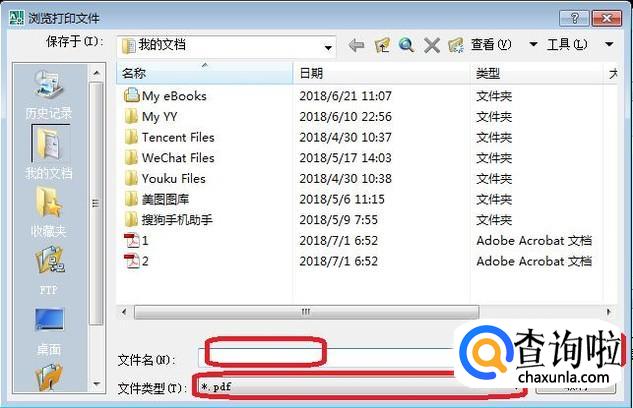
Task: Expand the 保存于 folder dropdown
Action: (328, 48)
